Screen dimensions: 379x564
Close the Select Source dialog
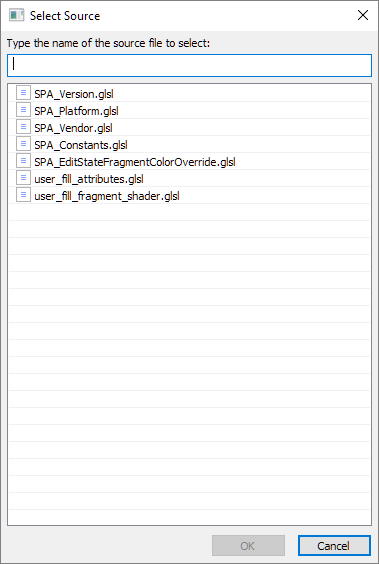point(363,15)
